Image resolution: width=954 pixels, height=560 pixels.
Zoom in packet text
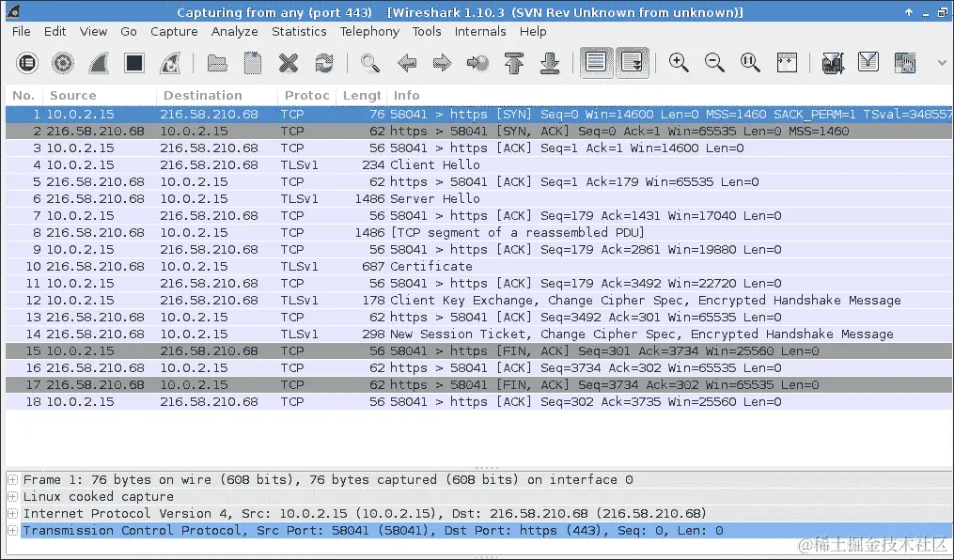tap(679, 63)
